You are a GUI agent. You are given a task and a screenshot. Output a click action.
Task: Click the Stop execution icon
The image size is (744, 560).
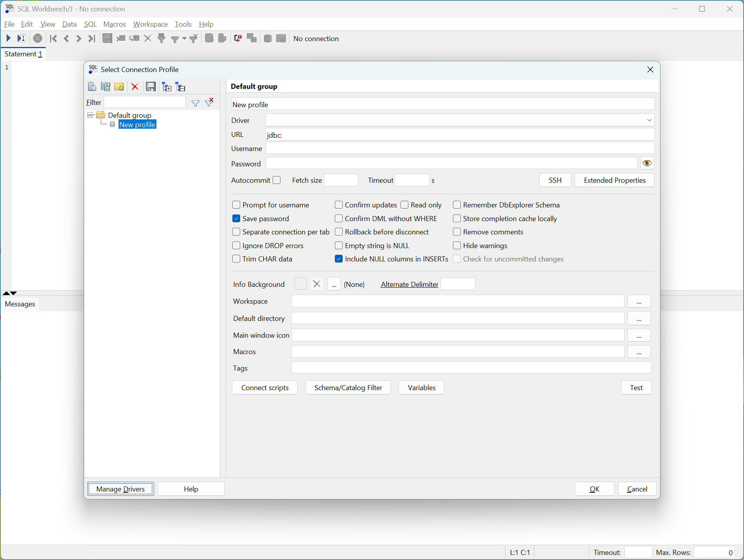[38, 38]
